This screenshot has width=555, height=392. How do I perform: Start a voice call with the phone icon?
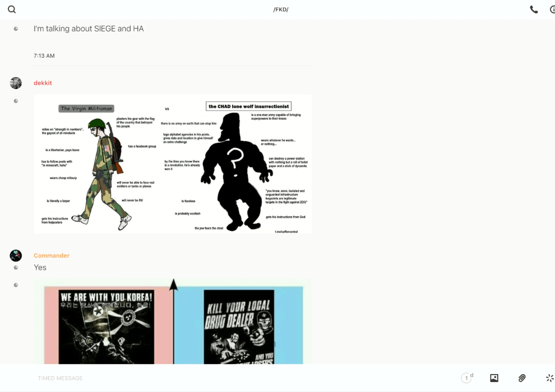(x=534, y=10)
